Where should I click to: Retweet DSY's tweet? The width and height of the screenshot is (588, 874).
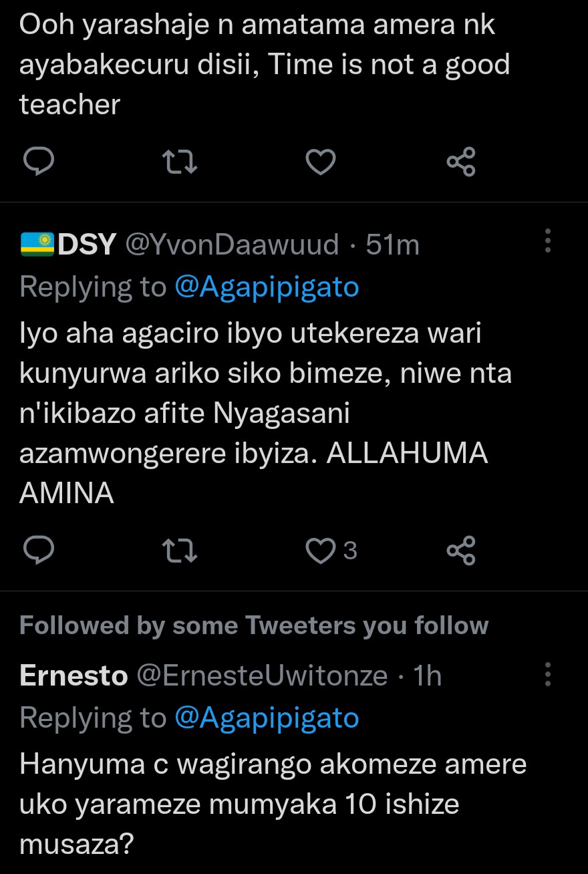tap(180, 551)
